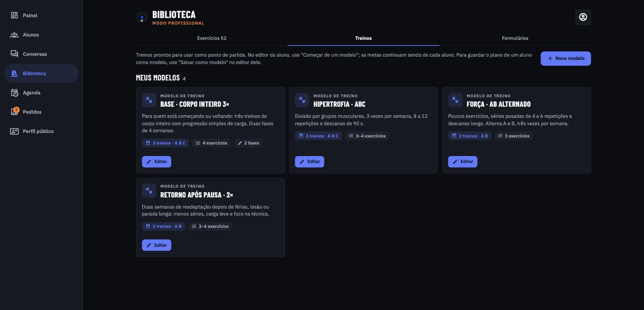Open the user account icon
This screenshot has width=644, height=310.
583,17
